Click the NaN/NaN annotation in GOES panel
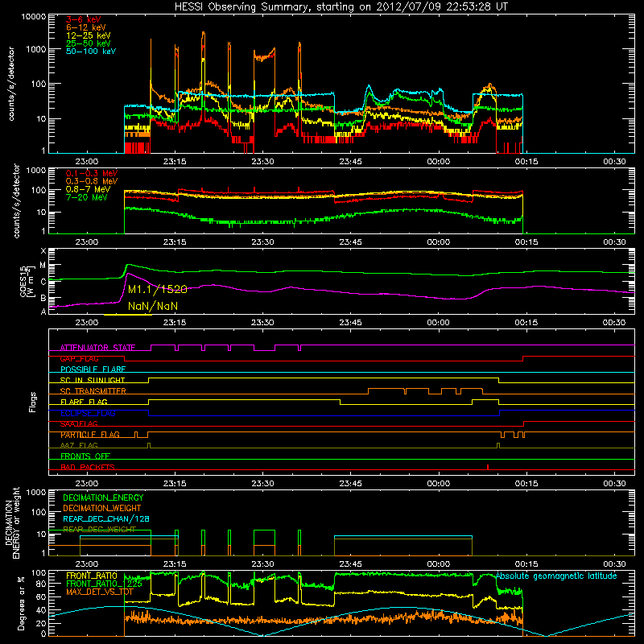Screen dimensions: 644x644 (x=153, y=306)
